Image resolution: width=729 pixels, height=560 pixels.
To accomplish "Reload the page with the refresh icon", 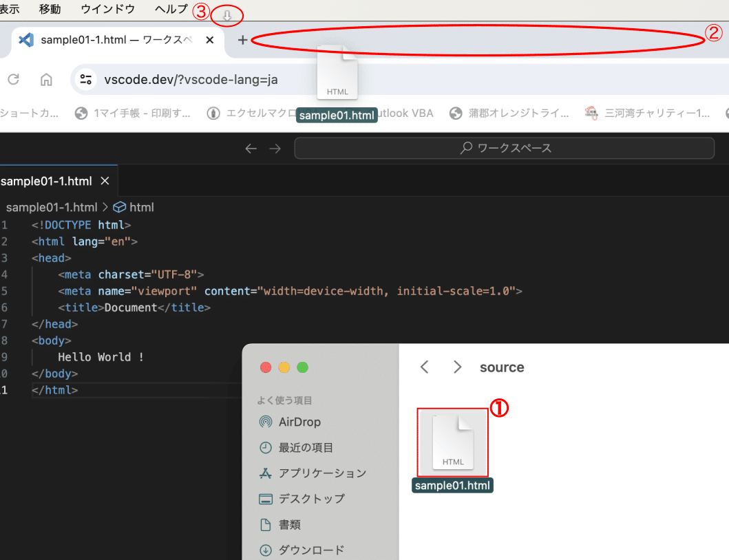I will click(x=14, y=80).
